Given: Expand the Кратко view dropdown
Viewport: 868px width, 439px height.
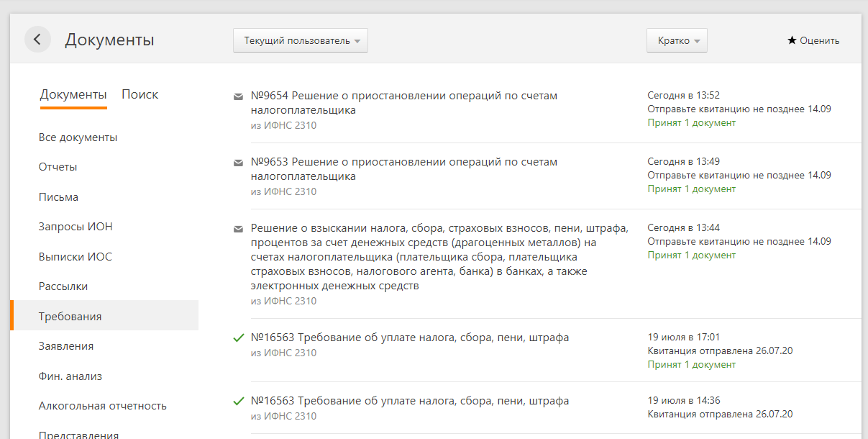Looking at the screenshot, I should [677, 40].
